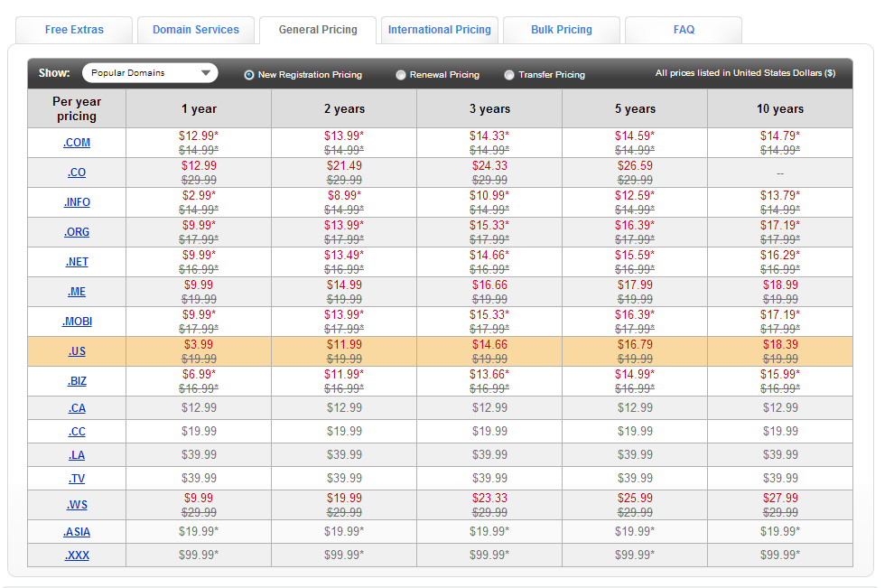
Task: Click the .CO 5 years price $26.59
Action: [x=635, y=165]
